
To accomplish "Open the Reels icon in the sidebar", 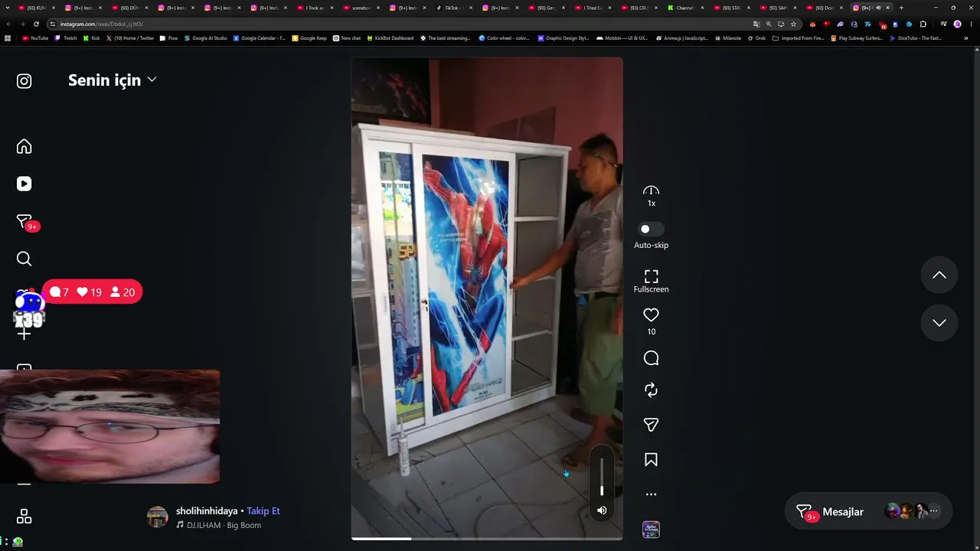I will 24,184.
